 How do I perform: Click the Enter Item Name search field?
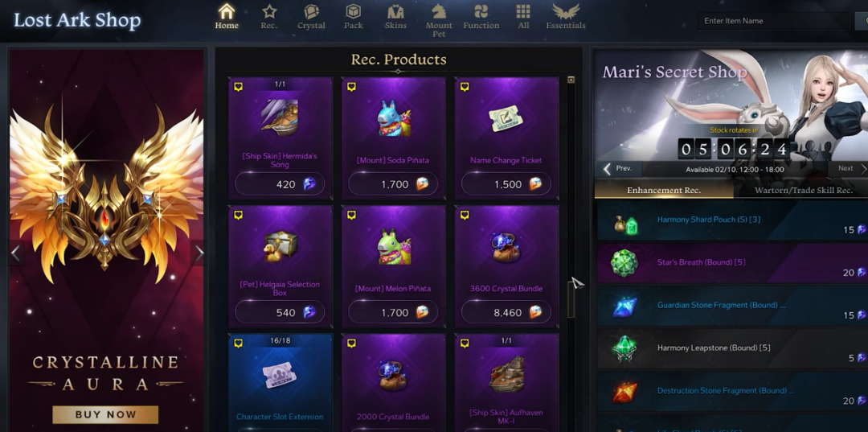pyautogui.click(x=773, y=21)
